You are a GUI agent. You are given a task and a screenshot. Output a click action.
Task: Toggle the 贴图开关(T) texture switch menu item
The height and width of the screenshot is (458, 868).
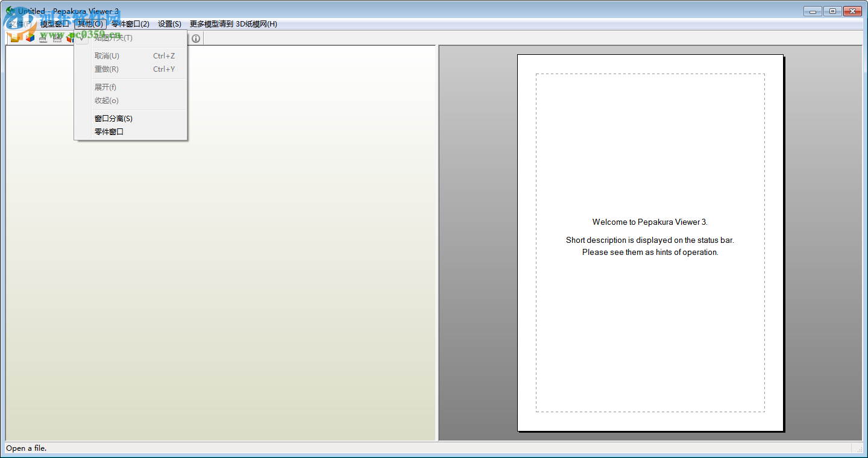point(131,38)
